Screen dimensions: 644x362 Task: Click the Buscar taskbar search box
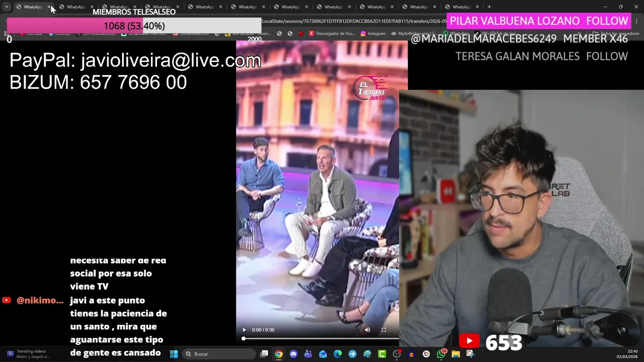(218, 354)
